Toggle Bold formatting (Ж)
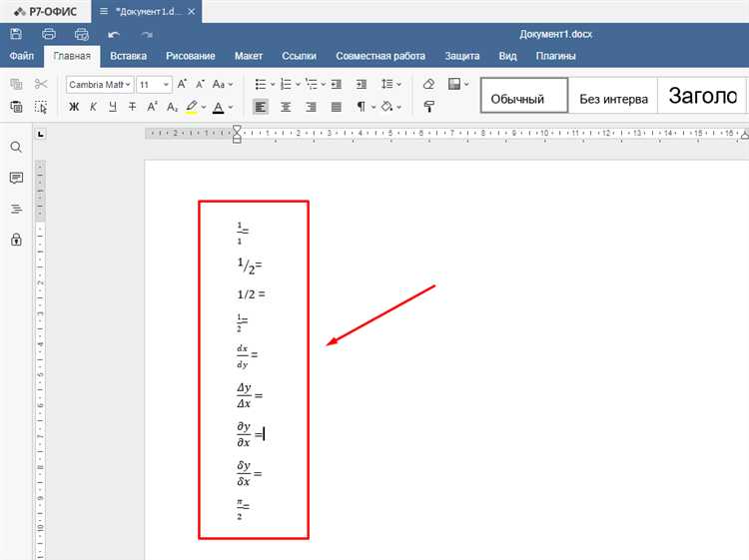The height and width of the screenshot is (560, 749). (75, 107)
